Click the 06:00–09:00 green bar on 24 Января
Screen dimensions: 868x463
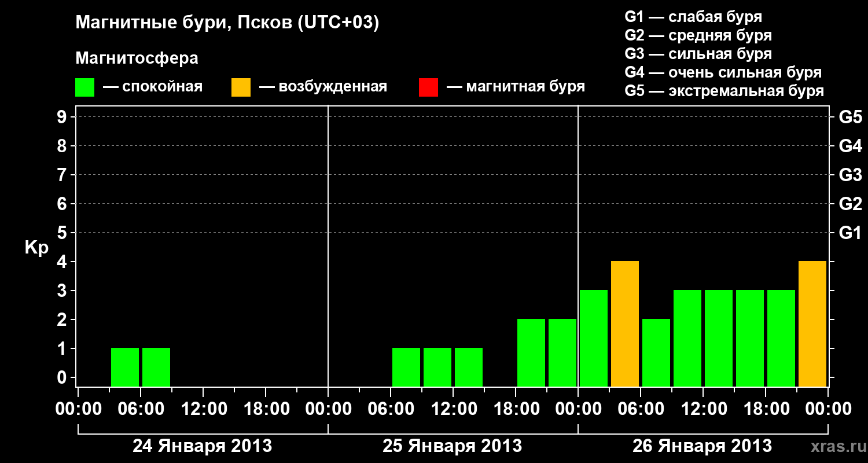pyautogui.click(x=156, y=368)
